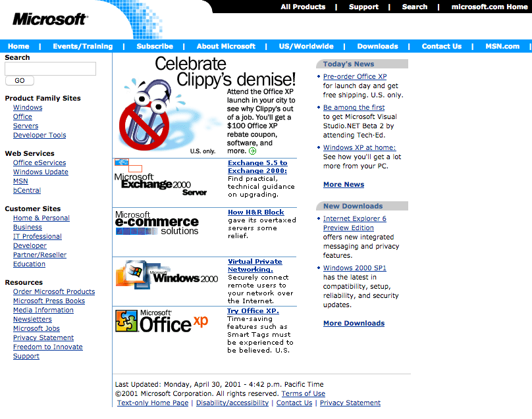Click the Search box input field
Image resolution: width=532 pixels, height=419 pixels.
click(x=50, y=68)
